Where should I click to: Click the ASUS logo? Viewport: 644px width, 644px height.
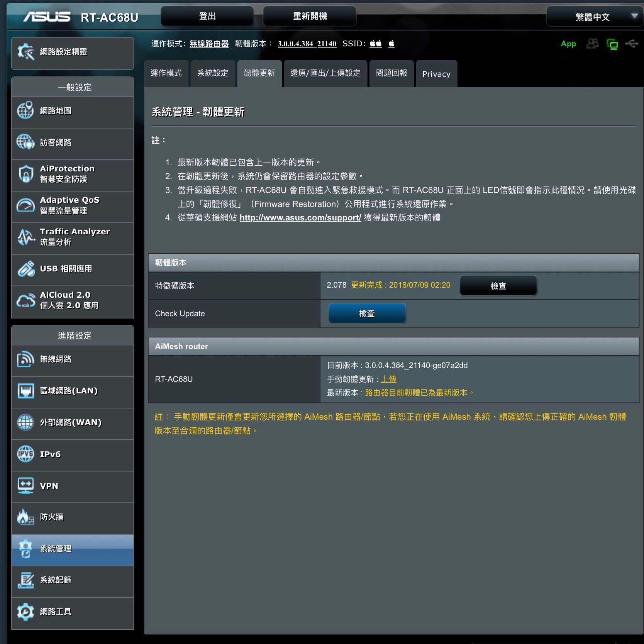pyautogui.click(x=46, y=17)
